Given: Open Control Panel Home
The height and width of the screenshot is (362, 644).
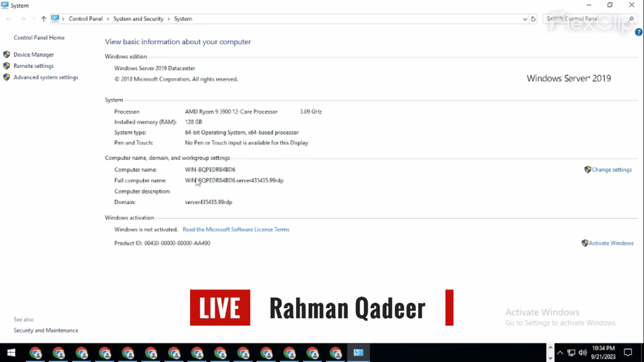Looking at the screenshot, I should (39, 38).
